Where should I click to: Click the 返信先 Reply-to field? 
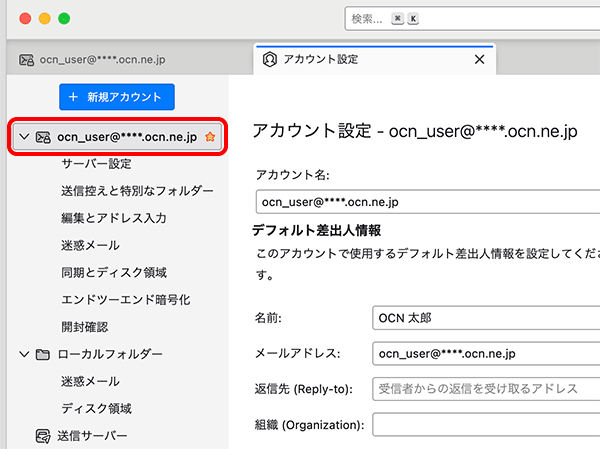[485, 388]
